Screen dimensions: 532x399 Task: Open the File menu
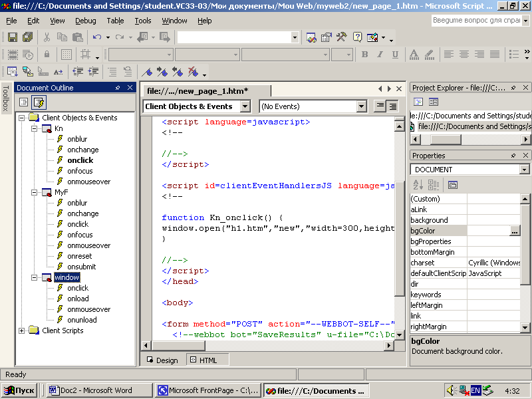[11, 21]
